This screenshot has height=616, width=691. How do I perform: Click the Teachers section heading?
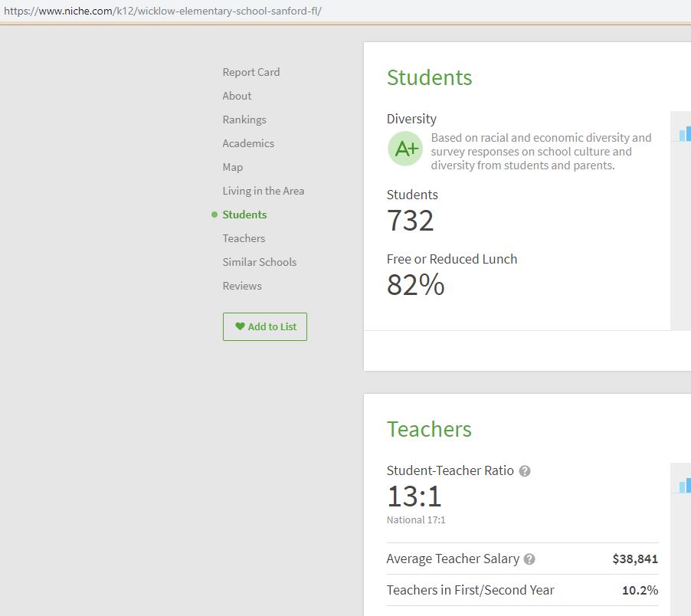tap(429, 429)
